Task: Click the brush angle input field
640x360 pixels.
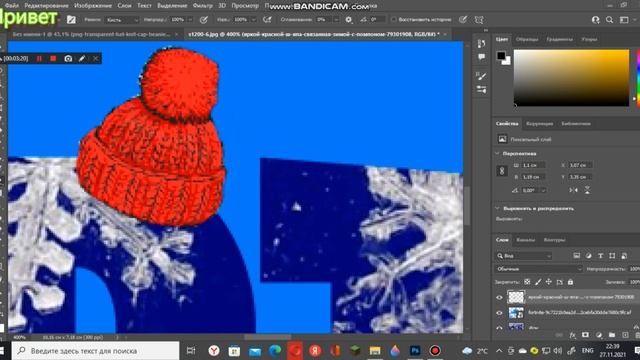Action: click(377, 20)
